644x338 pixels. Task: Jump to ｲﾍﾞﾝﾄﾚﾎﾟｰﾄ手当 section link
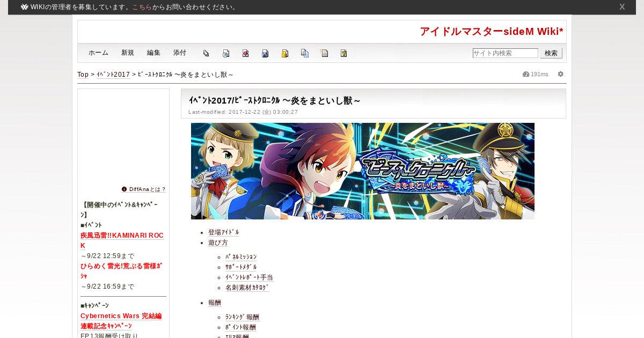[x=249, y=277]
